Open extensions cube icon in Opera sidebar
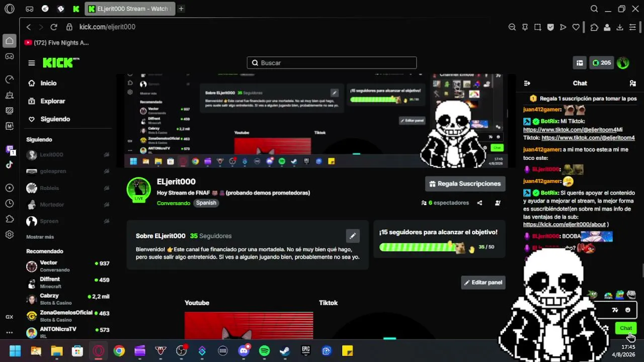Image resolution: width=644 pixels, height=362 pixels. pos(9,219)
